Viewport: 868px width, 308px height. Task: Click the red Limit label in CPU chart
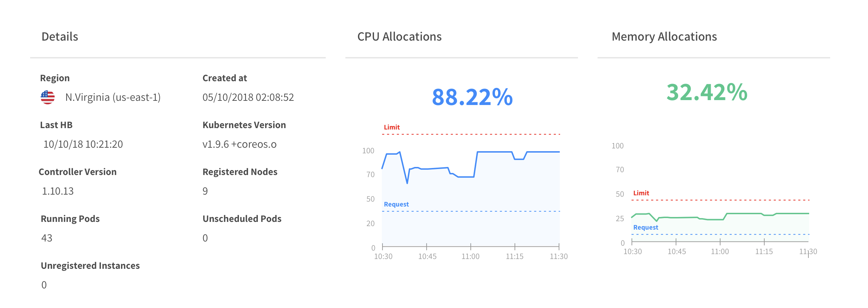[x=392, y=127]
